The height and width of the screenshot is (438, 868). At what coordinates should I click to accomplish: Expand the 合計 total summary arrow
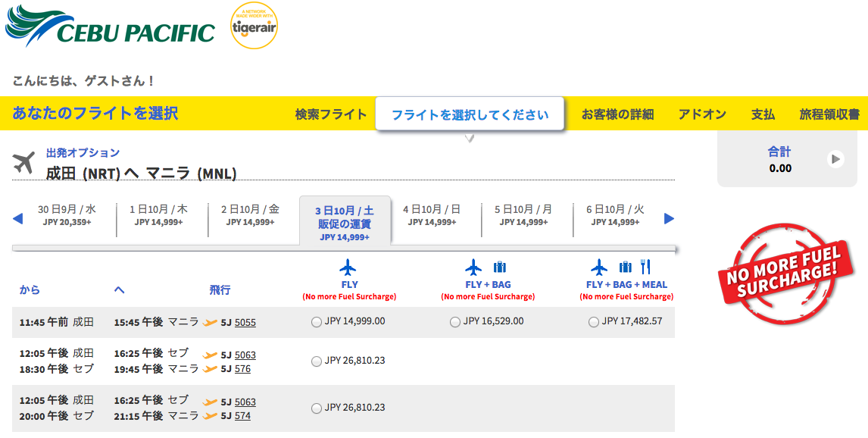835,159
